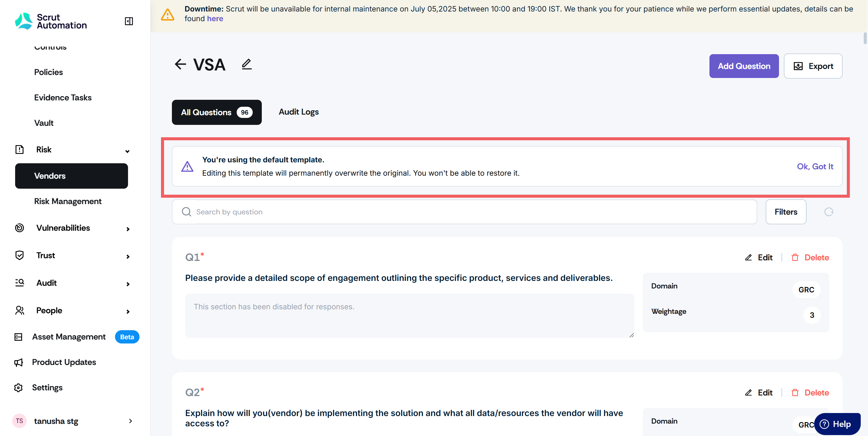The image size is (868, 436).
Task: Click the Q1 Weightage label
Action: pos(669,311)
